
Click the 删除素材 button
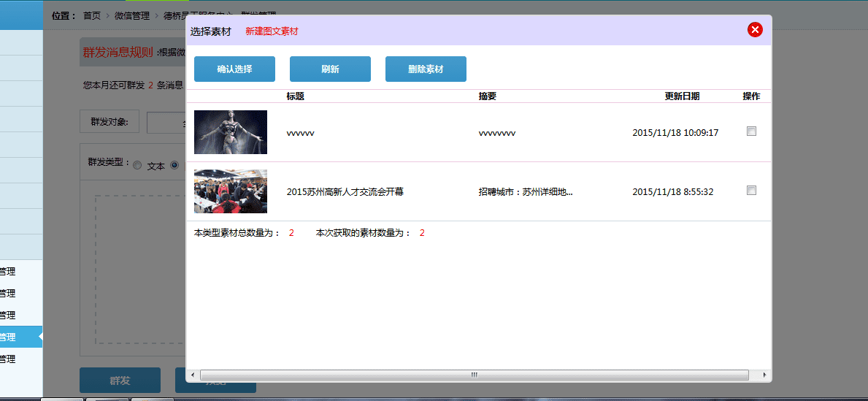(426, 69)
